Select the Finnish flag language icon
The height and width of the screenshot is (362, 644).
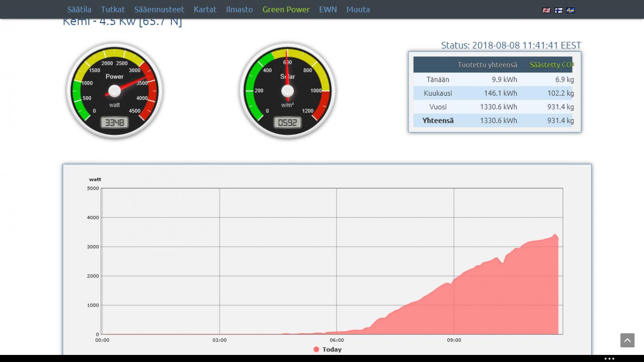tap(558, 10)
